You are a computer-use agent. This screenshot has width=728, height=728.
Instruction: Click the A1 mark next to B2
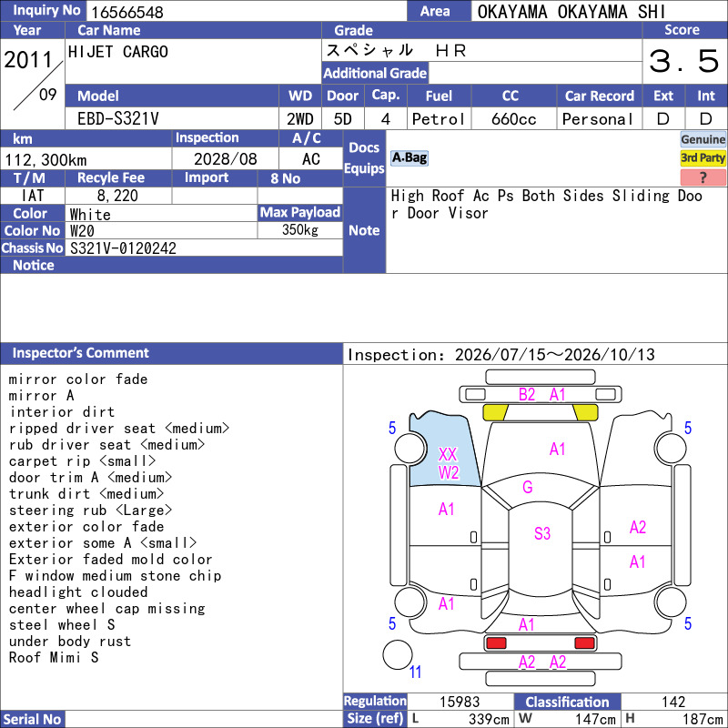pos(557,395)
